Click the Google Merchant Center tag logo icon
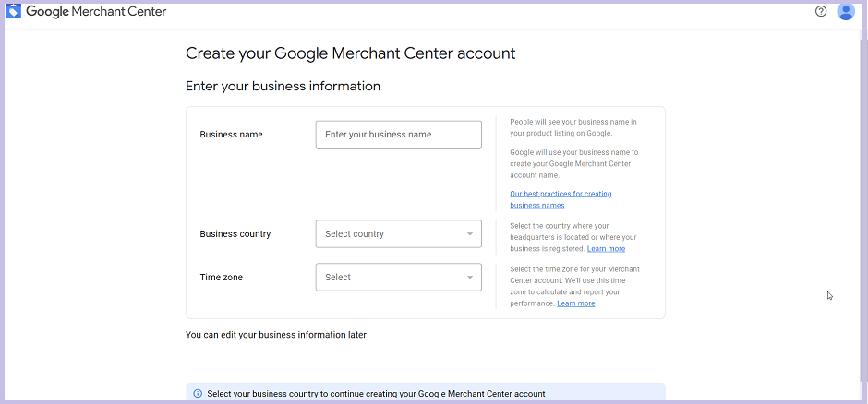 [13, 11]
